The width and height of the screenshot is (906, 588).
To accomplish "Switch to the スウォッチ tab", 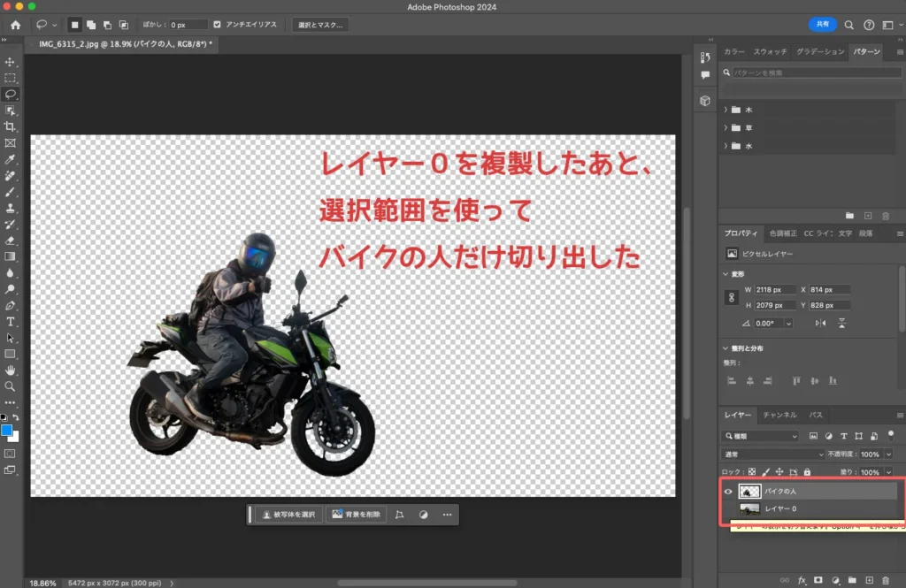I will [771, 52].
